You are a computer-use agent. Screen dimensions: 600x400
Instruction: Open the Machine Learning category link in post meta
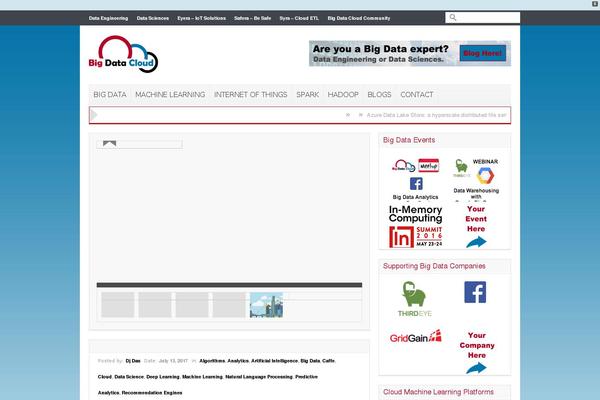(x=202, y=377)
